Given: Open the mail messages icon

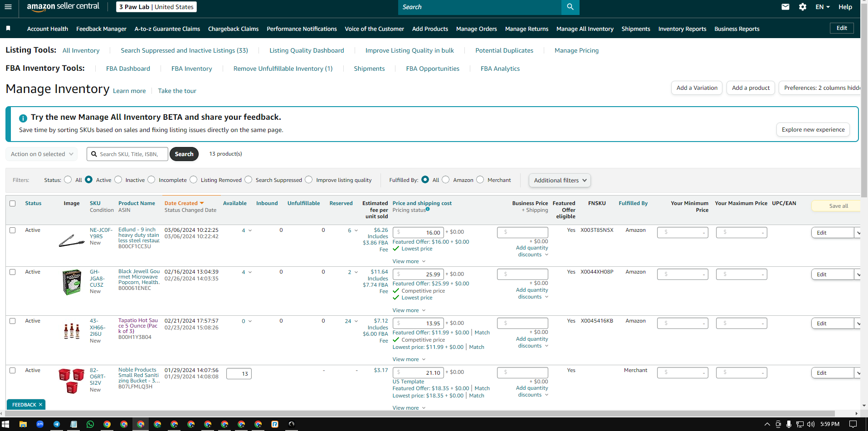Looking at the screenshot, I should click(785, 7).
